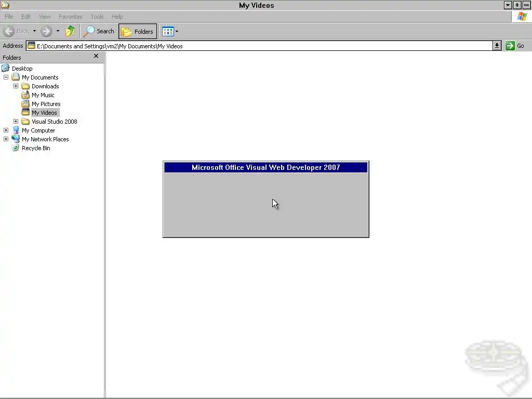Expand the My Computer tree node
This screenshot has width=532, height=399.
[x=6, y=130]
